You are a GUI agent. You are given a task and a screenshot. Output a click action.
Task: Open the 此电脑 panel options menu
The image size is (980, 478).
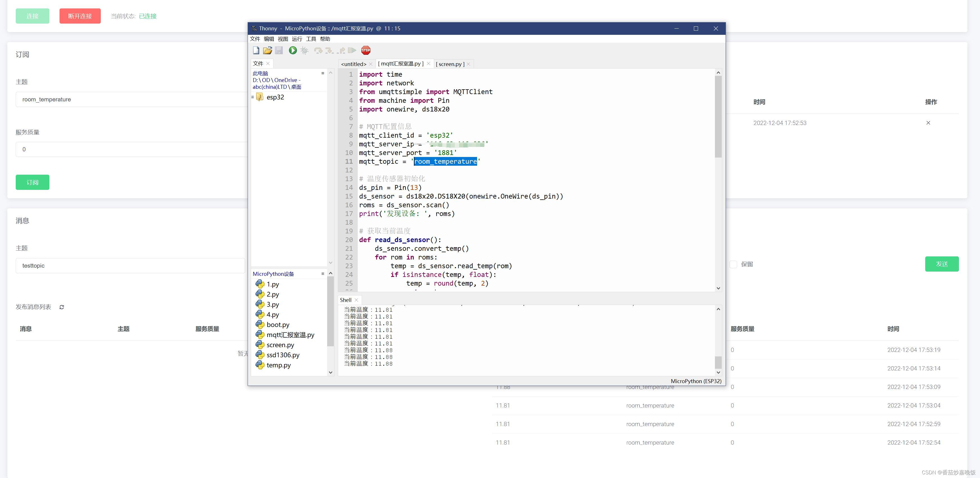pos(323,73)
